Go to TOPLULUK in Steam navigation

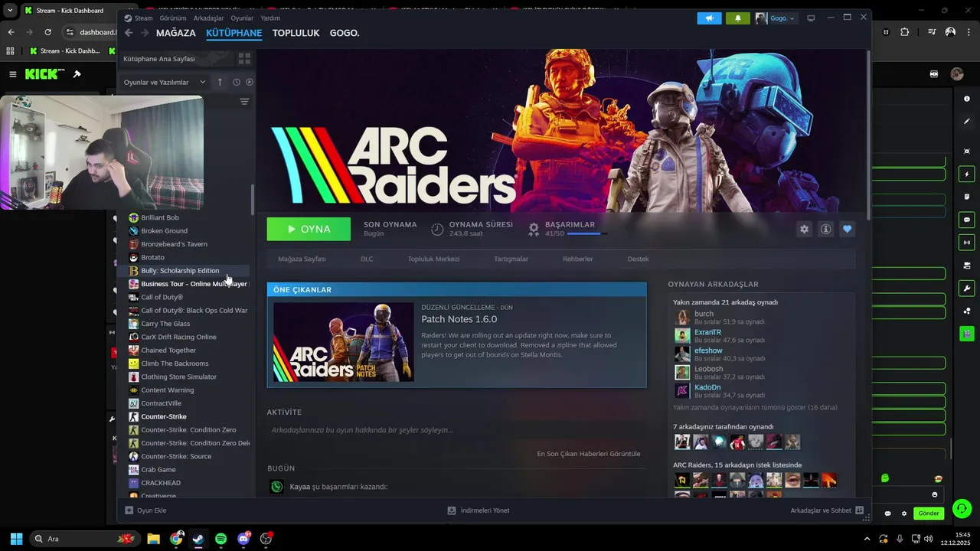pos(296,33)
